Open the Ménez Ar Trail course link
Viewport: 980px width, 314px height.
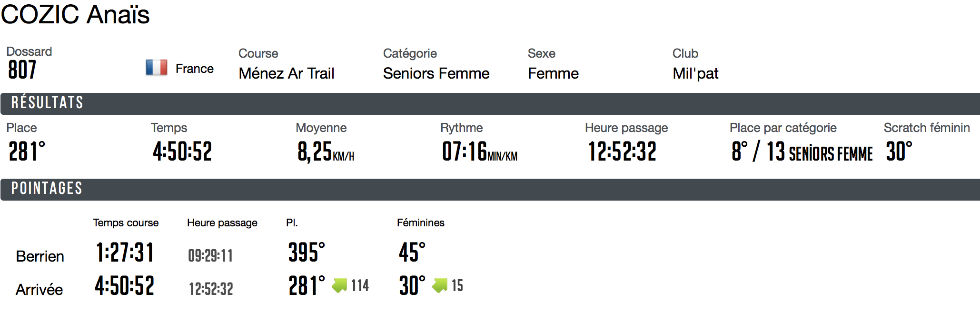[287, 73]
